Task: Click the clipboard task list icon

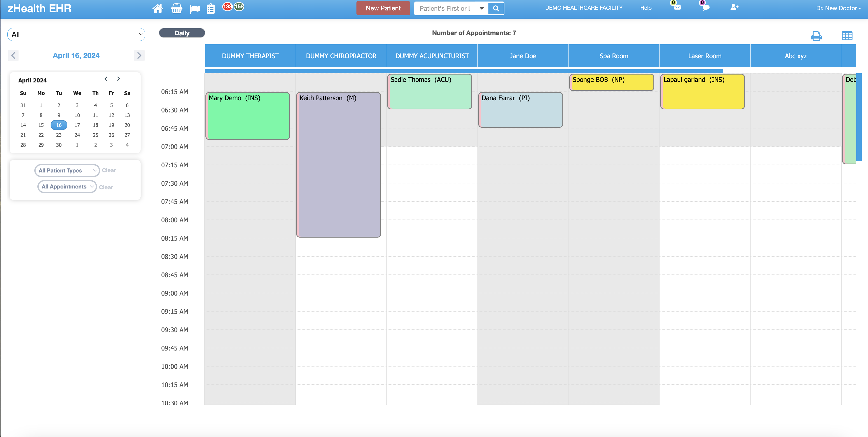Action: coord(211,8)
